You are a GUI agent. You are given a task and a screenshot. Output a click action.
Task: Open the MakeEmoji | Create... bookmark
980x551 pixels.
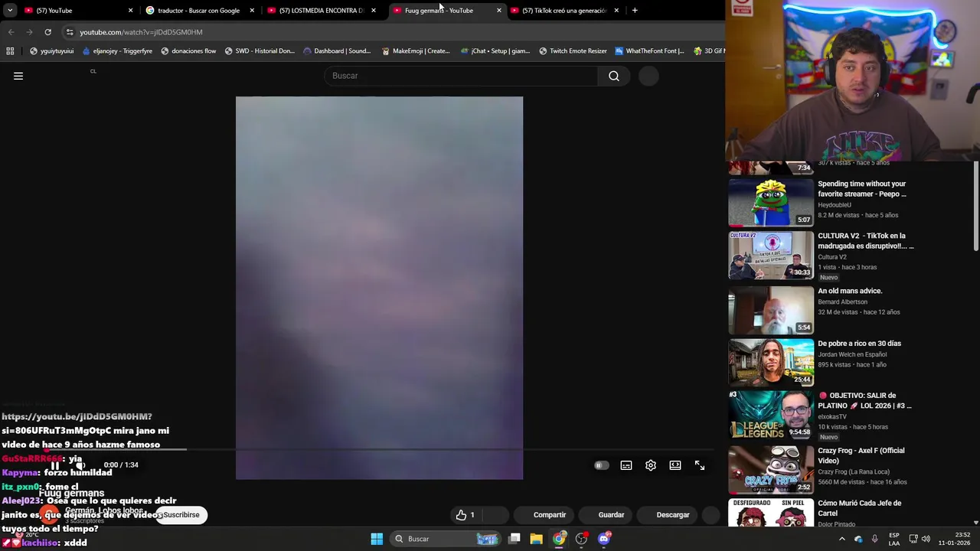(x=416, y=51)
